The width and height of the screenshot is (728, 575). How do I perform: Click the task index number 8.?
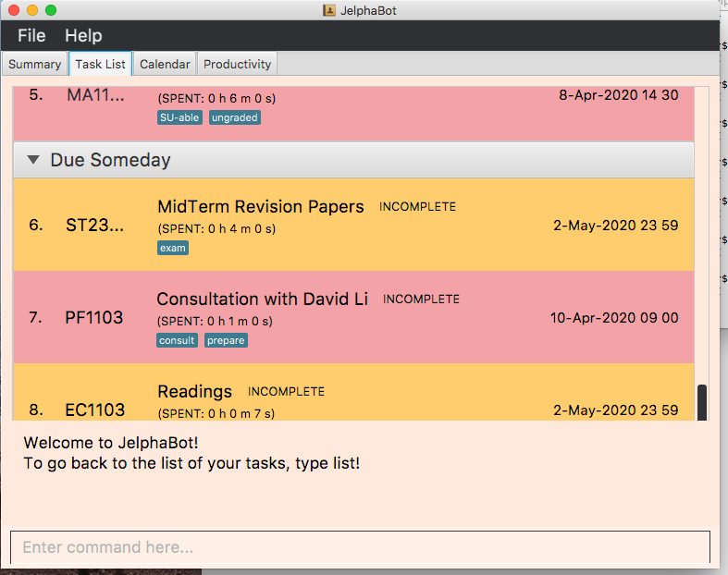(36, 410)
